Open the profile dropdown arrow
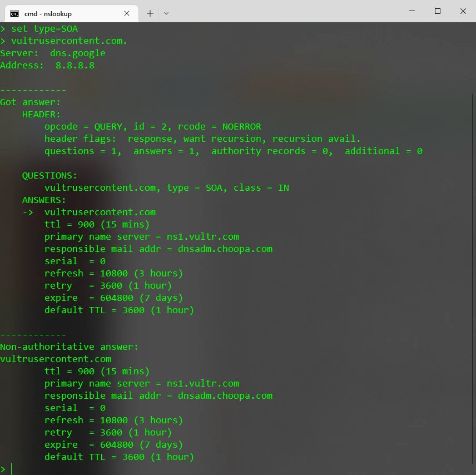476x475 pixels. 166,13
